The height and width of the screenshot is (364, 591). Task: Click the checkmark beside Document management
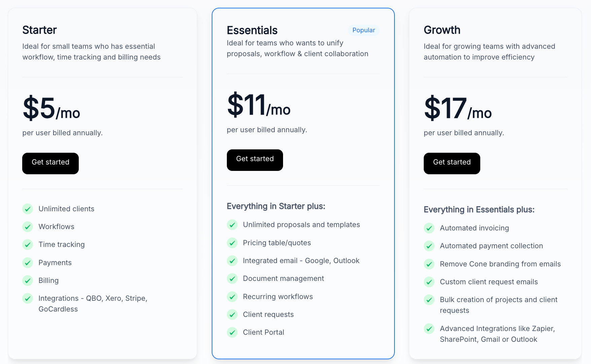pyautogui.click(x=232, y=279)
